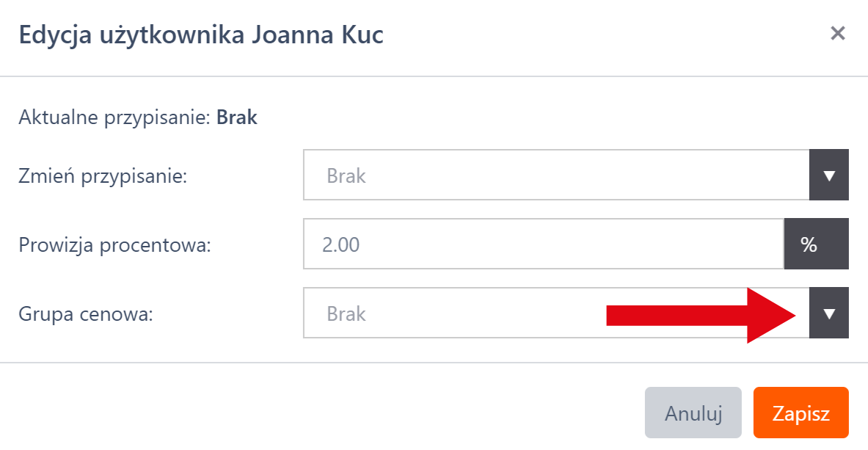868x450 pixels.
Task: Focus the Prowizja procentowa input field
Action: 543,244
